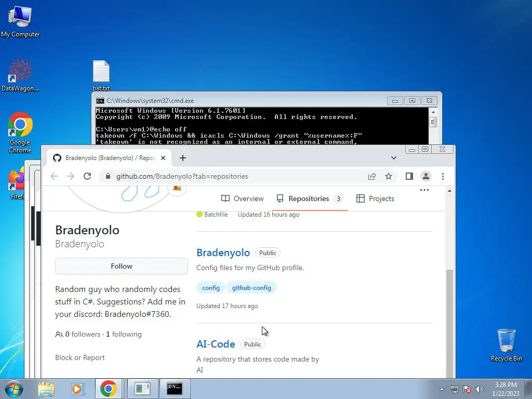View site info via the padlock icon
The image size is (532, 399).
coord(108,176)
